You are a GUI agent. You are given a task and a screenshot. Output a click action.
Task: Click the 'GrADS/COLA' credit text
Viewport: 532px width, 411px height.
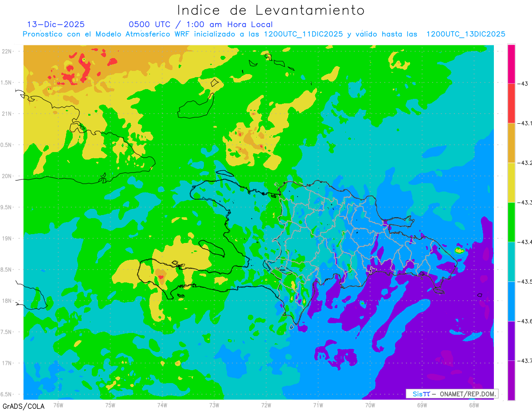[23, 406]
